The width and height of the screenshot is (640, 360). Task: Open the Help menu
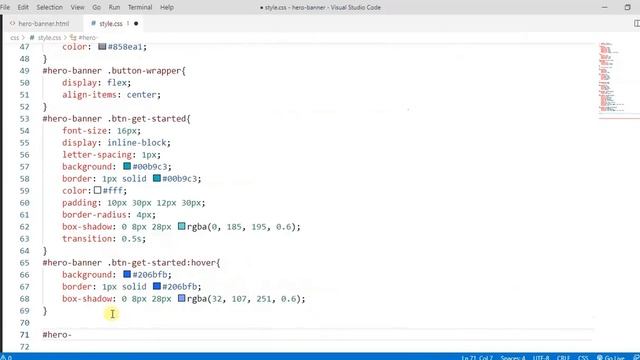167,7
